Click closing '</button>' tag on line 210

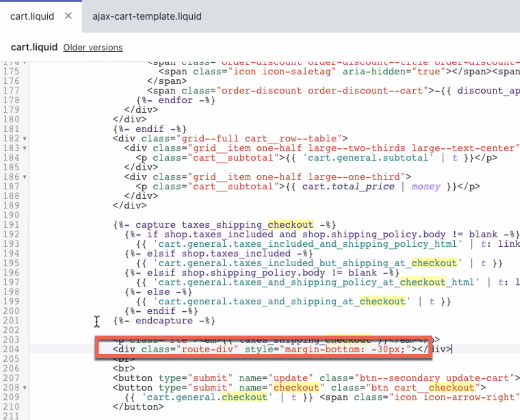click(138, 407)
